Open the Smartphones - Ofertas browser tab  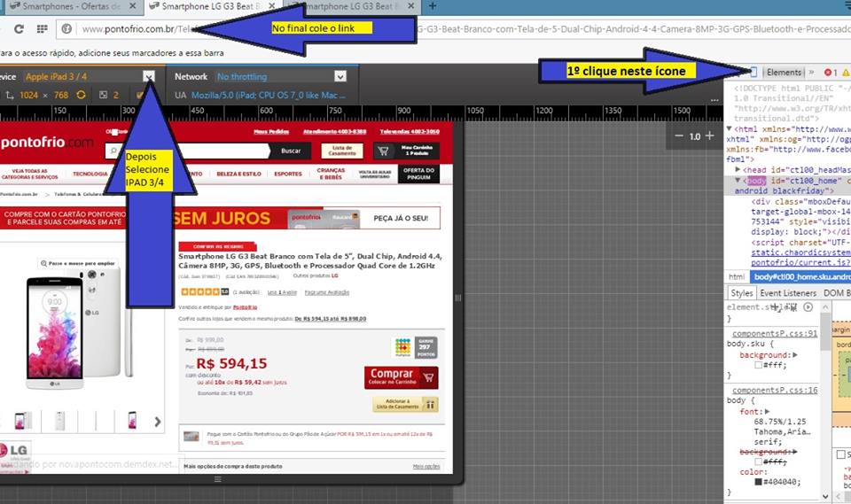(69, 6)
